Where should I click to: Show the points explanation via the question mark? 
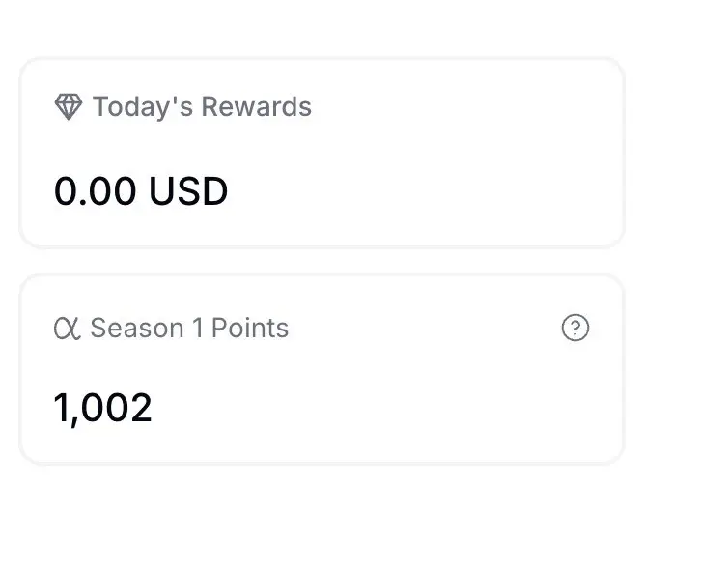point(575,328)
